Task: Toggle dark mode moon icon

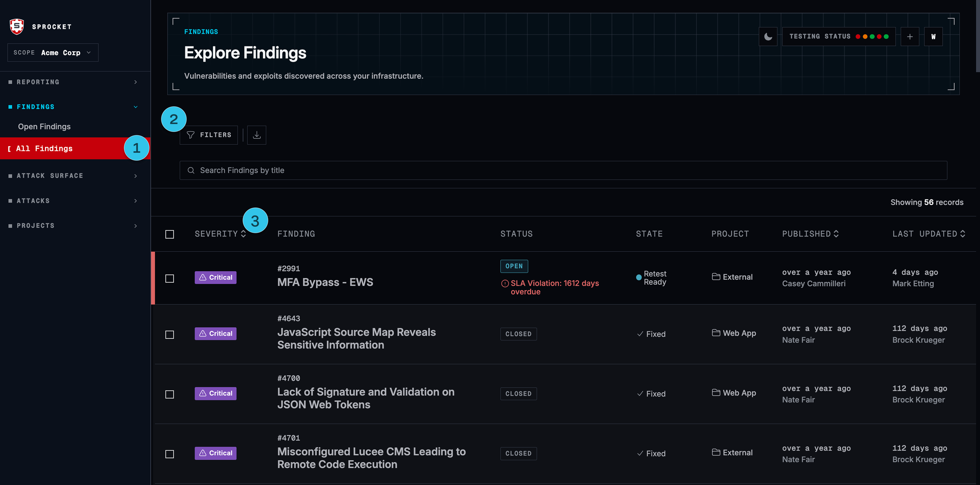Action: click(x=768, y=37)
